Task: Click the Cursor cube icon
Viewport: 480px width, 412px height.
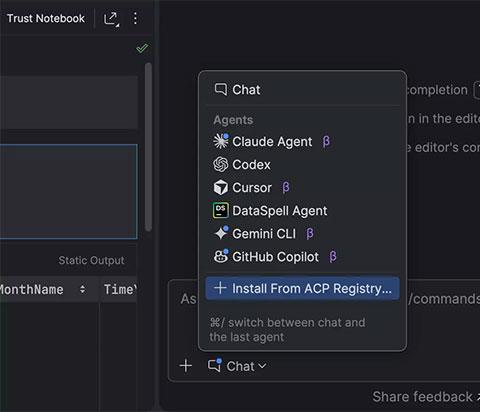Action: point(221,187)
